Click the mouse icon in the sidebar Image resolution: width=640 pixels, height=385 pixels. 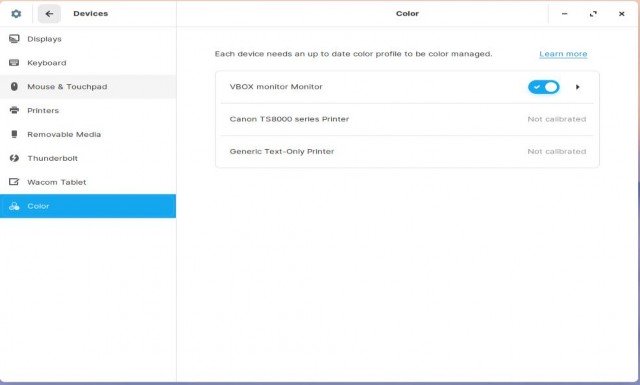pyautogui.click(x=14, y=87)
